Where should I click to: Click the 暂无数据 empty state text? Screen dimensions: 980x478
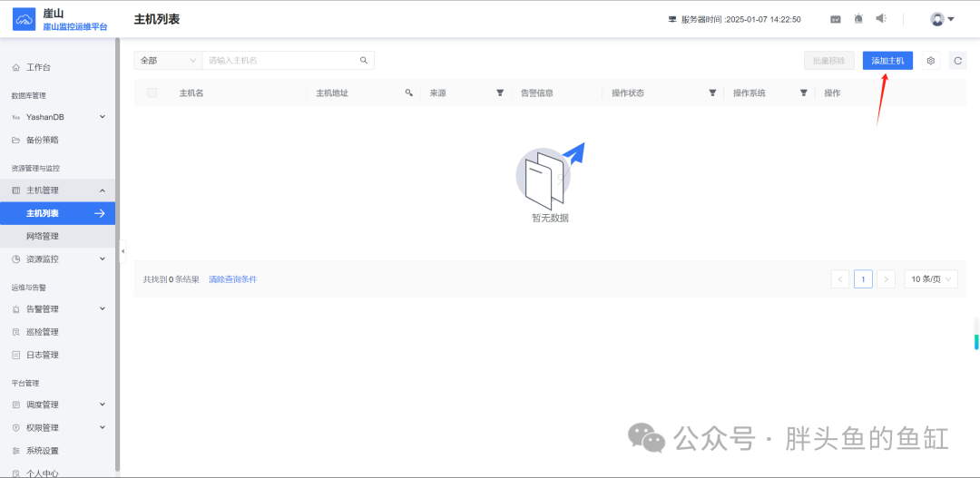click(550, 218)
